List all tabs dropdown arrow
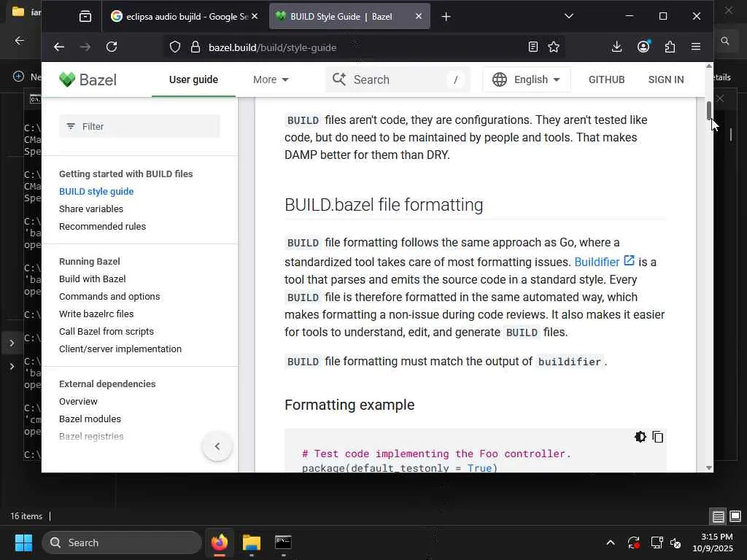 point(569,16)
